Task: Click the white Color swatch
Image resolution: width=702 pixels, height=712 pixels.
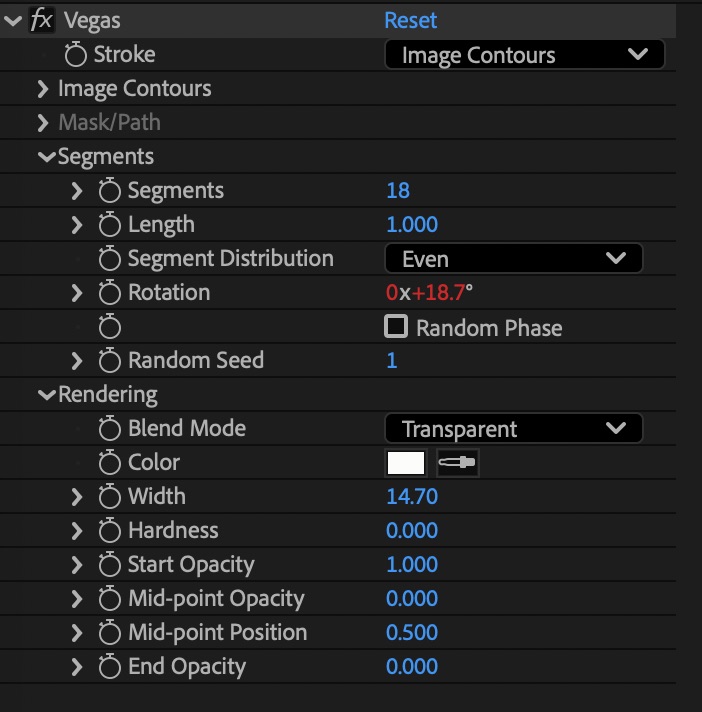Action: [x=406, y=463]
